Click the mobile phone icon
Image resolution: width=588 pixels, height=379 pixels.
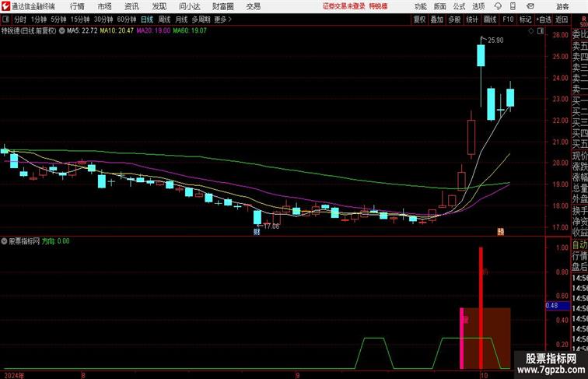[x=513, y=6]
